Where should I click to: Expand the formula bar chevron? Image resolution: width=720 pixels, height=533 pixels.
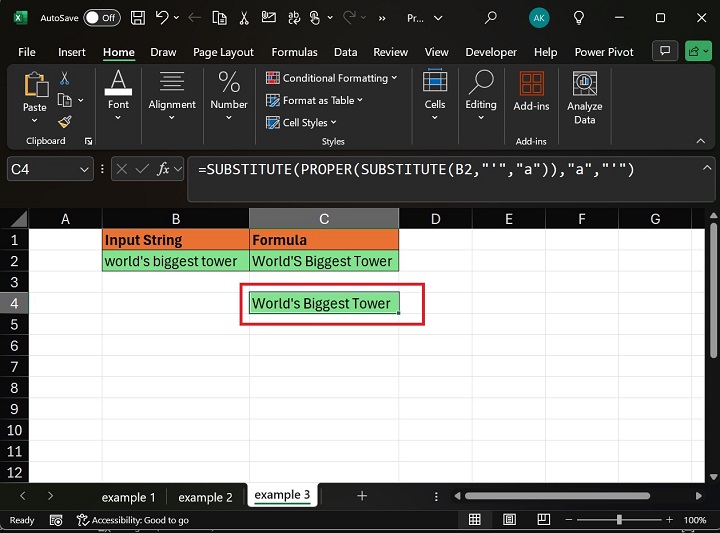tap(706, 168)
